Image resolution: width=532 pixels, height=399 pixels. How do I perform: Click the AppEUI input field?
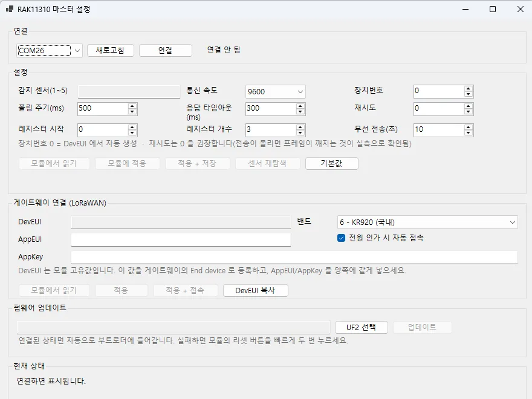click(x=181, y=239)
